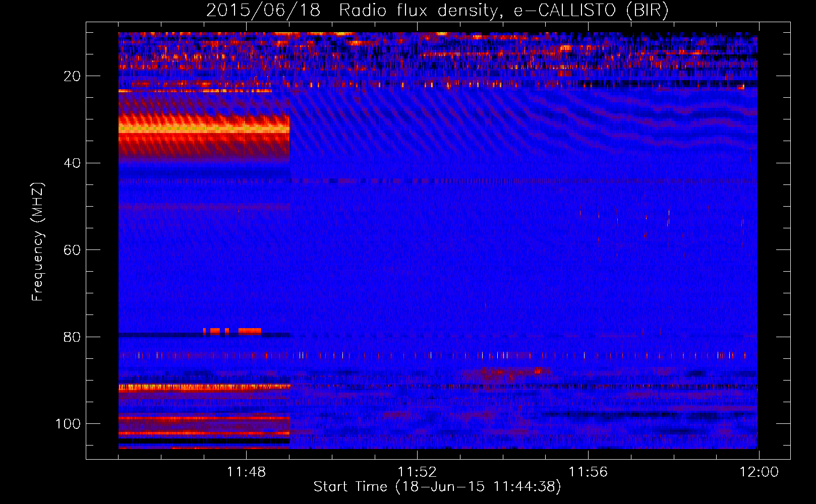Click the "11:56" time tick label
The image size is (816, 504).
click(x=588, y=472)
